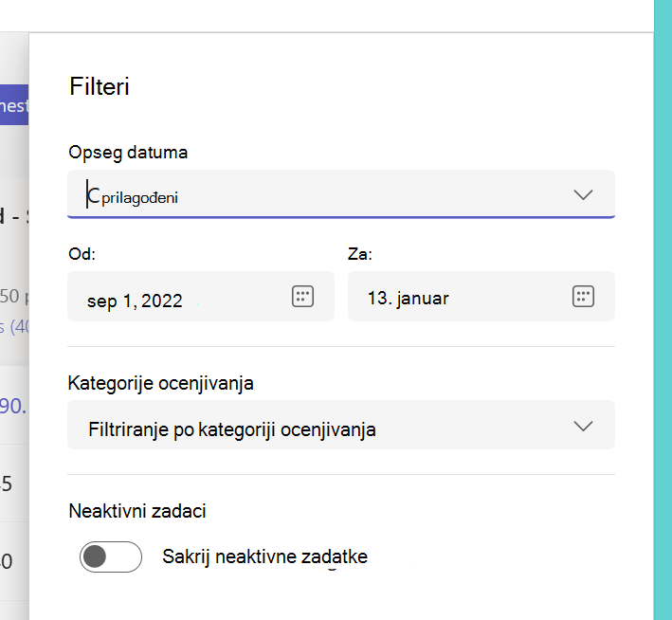Click the 'Za:' label
Screen dimensions: 672x620
[x=360, y=254]
